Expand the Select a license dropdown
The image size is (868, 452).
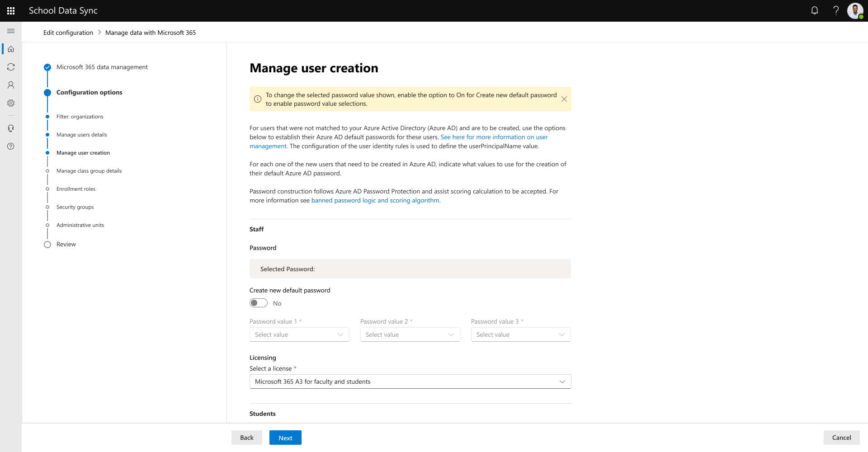coord(410,381)
